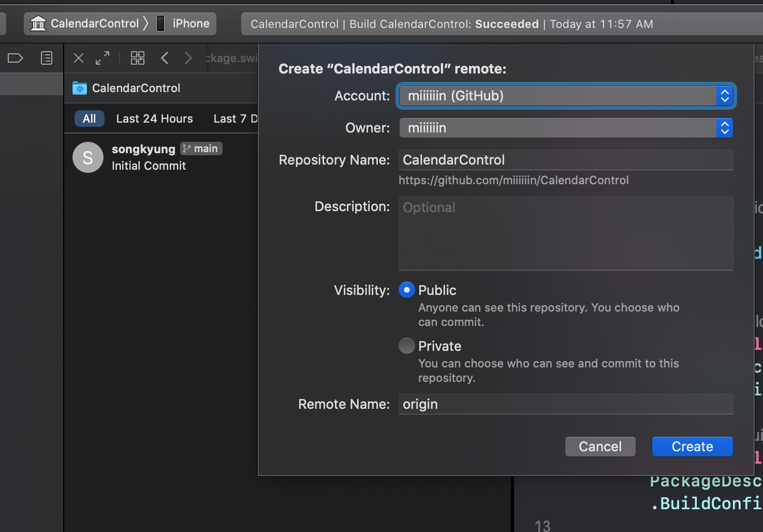This screenshot has height=532, width=763.
Task: Click the Create button
Action: (x=692, y=447)
